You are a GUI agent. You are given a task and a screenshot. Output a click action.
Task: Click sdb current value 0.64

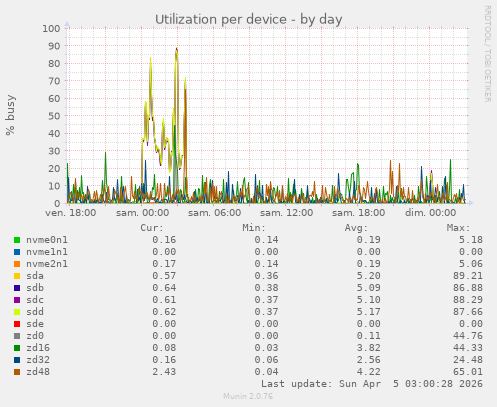pos(164,288)
